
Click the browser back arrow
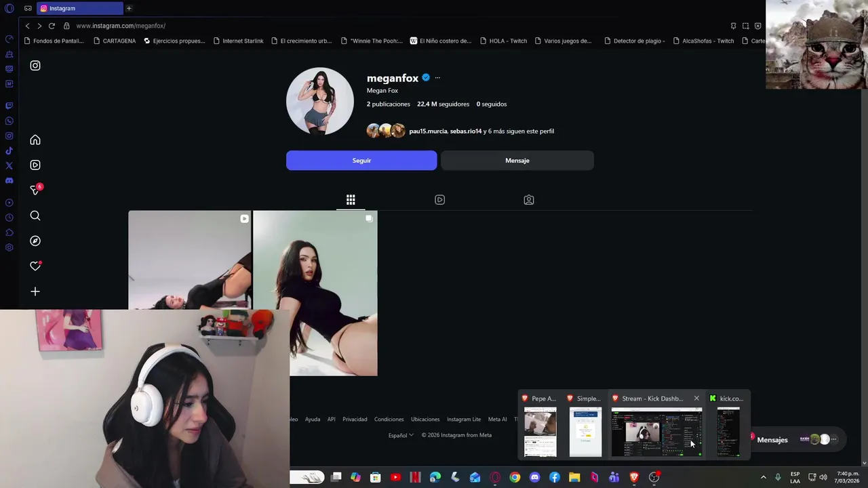27,26
